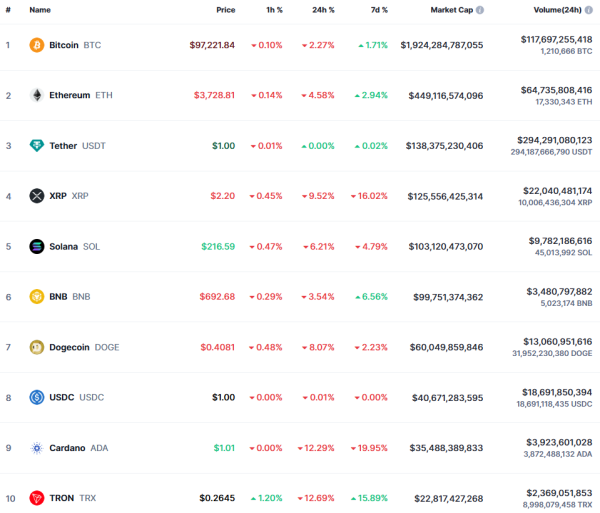Sort by the 24h % column header
The image size is (600, 513).
tap(323, 10)
